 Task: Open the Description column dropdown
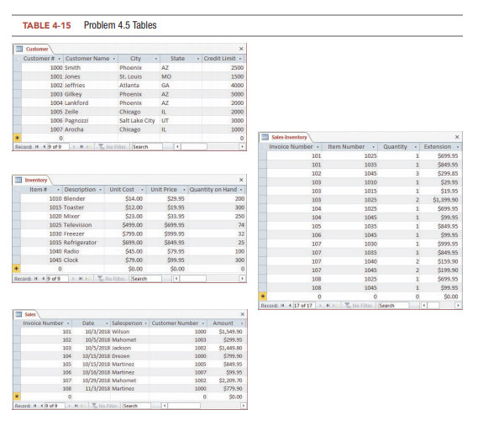(x=100, y=190)
